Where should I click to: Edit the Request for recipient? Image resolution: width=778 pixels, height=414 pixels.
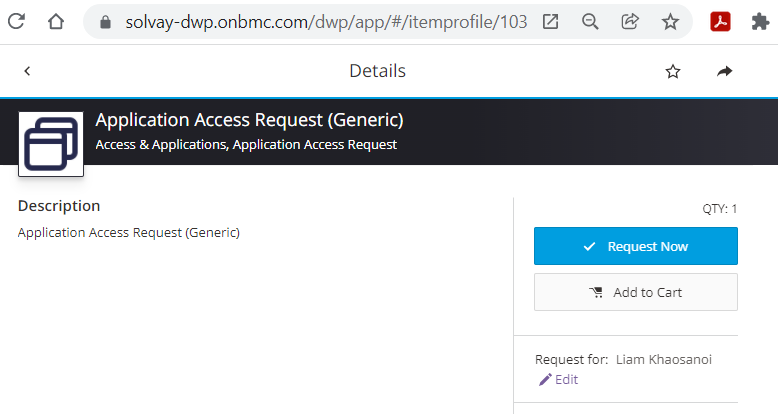coord(558,380)
